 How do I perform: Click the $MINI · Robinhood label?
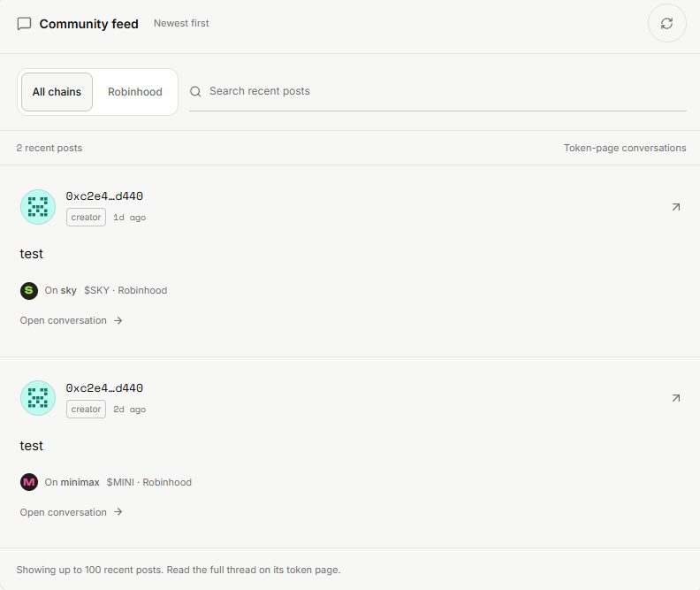click(x=149, y=482)
